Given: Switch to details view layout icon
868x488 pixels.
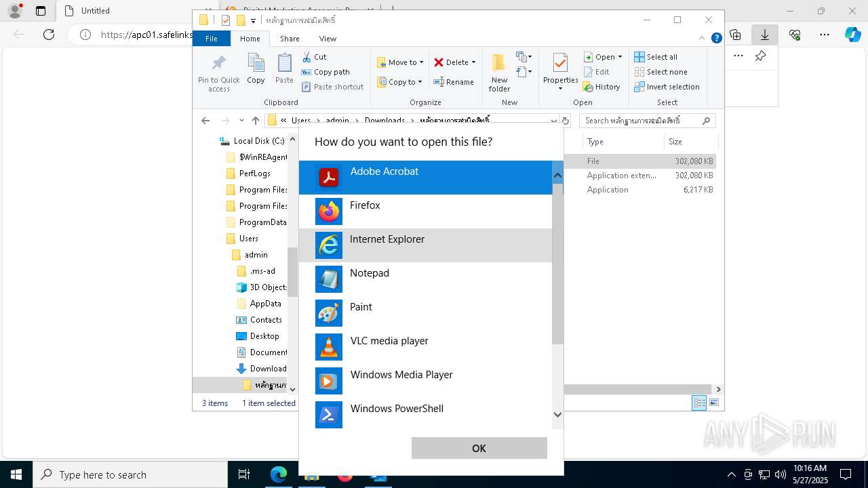Looking at the screenshot, I should pyautogui.click(x=699, y=403).
